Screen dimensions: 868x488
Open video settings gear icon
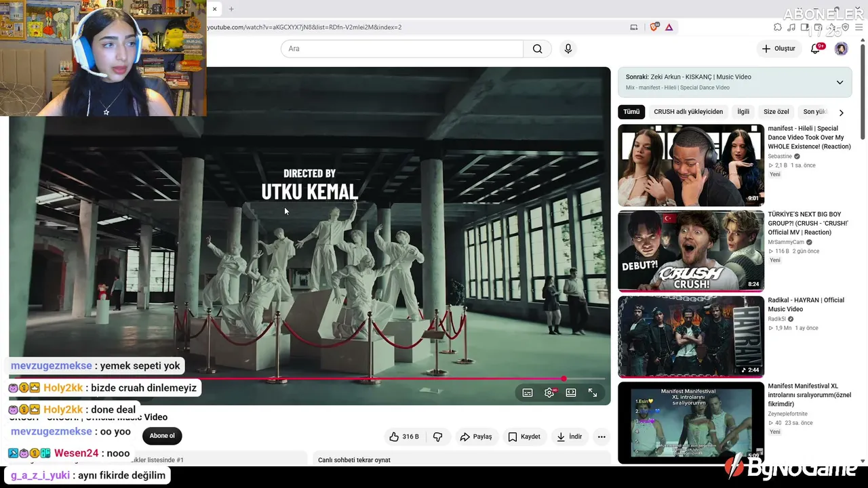[549, 392]
